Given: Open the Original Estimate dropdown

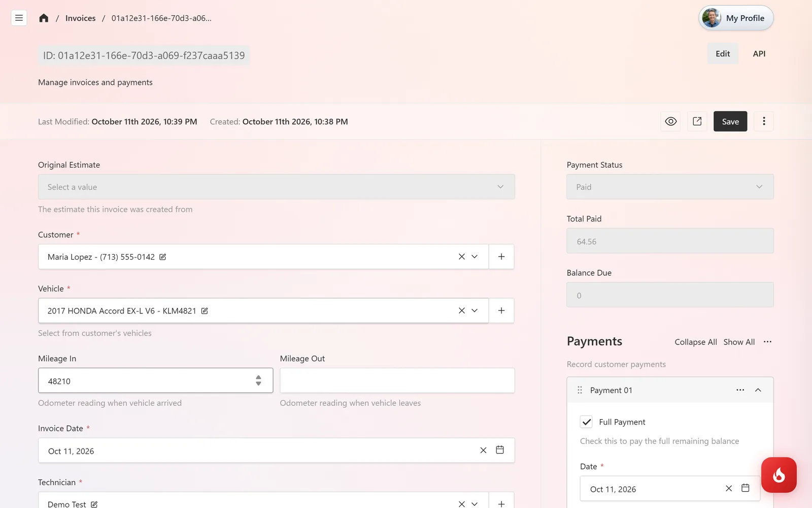Looking at the screenshot, I should point(277,187).
